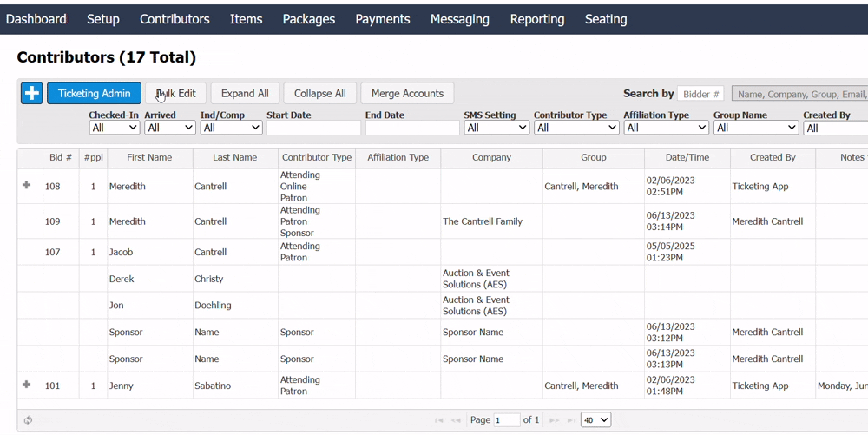Click the refresh grid icon at bottom left
The width and height of the screenshot is (868, 435).
pos(28,420)
